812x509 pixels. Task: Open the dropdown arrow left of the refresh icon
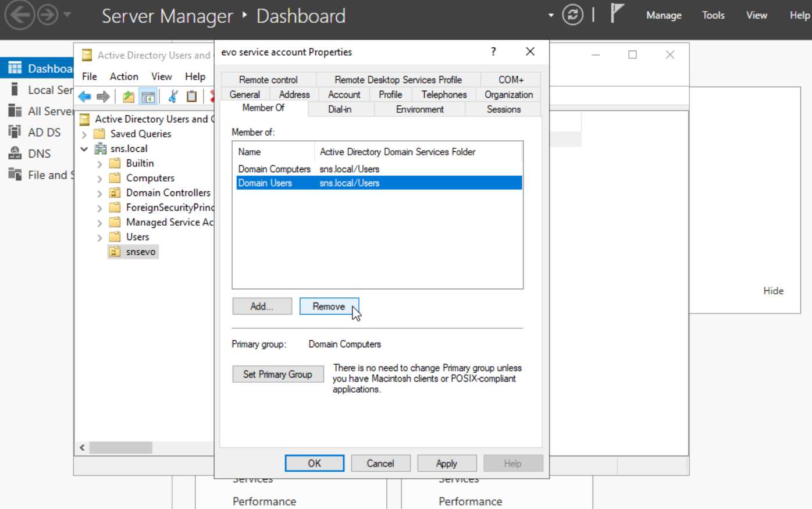coord(551,15)
